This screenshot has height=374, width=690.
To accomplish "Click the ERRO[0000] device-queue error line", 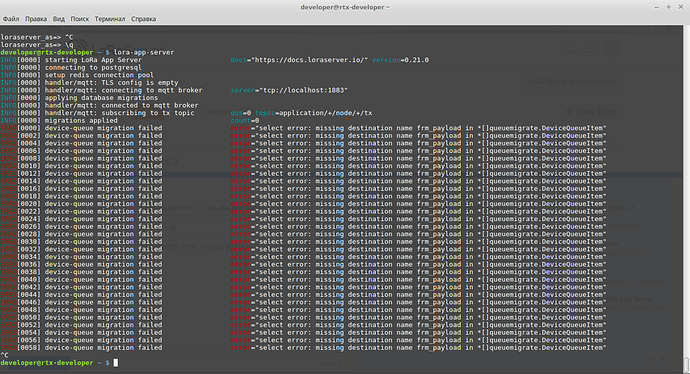I will coord(304,128).
